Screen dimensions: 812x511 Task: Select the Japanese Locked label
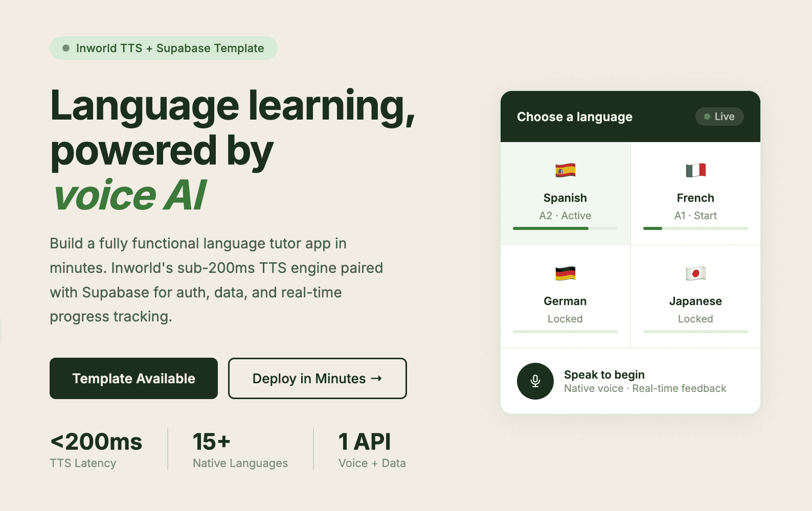(695, 319)
